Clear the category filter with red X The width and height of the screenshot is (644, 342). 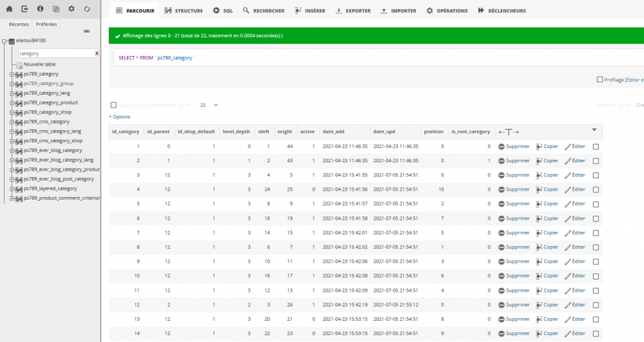[97, 53]
